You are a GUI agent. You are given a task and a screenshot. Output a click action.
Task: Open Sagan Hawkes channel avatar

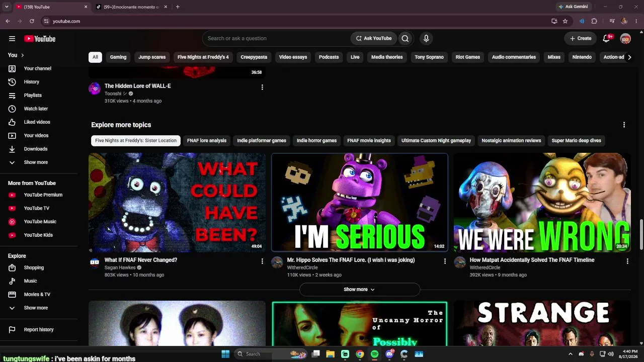[x=95, y=262]
